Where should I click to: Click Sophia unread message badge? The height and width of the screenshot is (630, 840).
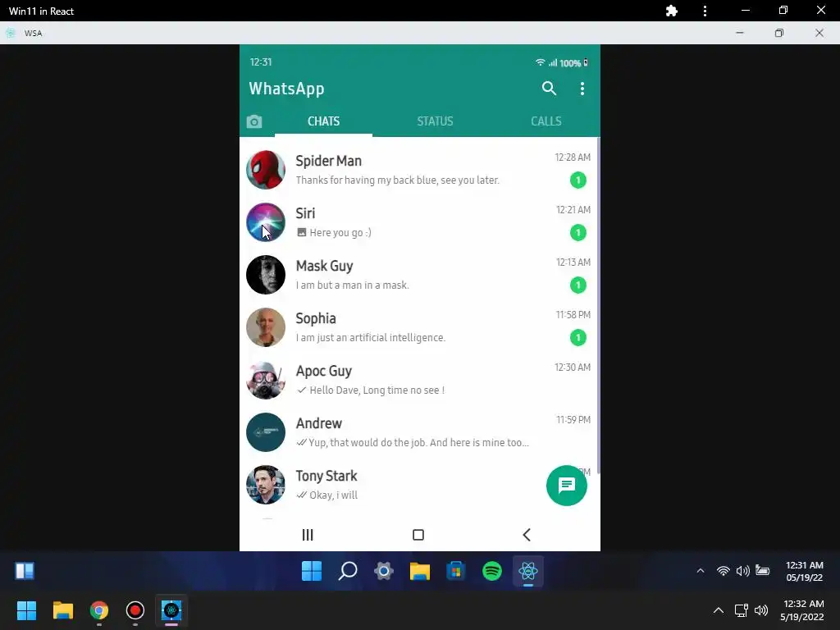(x=578, y=337)
